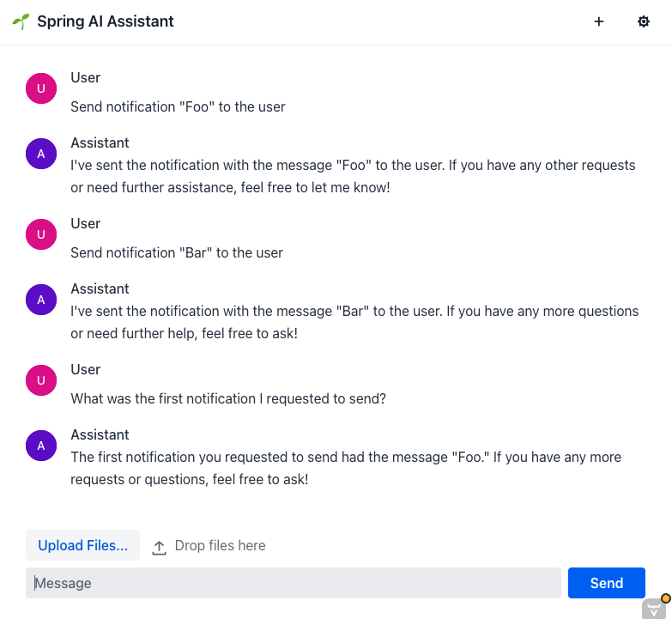
Task: Click User avatar beside the "Foo" request
Action: point(41,88)
